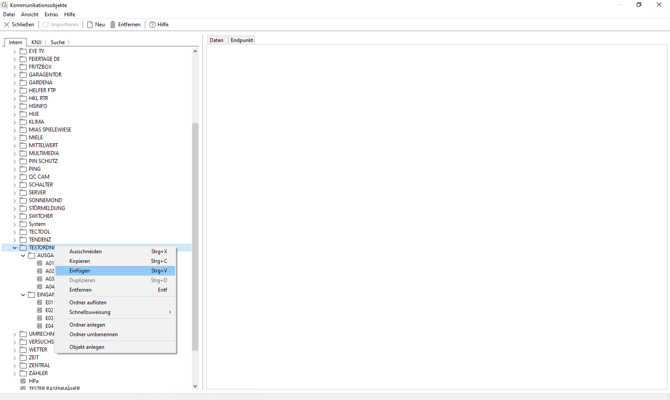Viewport: 670px width, 400px height.
Task: Select the STÖRMELDUNG tree entry
Action: (47, 208)
